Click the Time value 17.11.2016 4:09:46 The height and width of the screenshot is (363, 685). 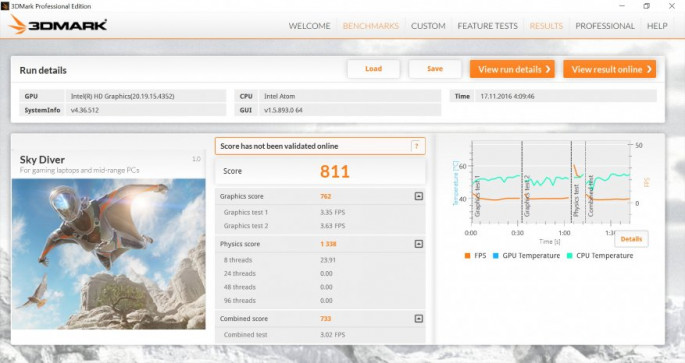click(x=507, y=96)
